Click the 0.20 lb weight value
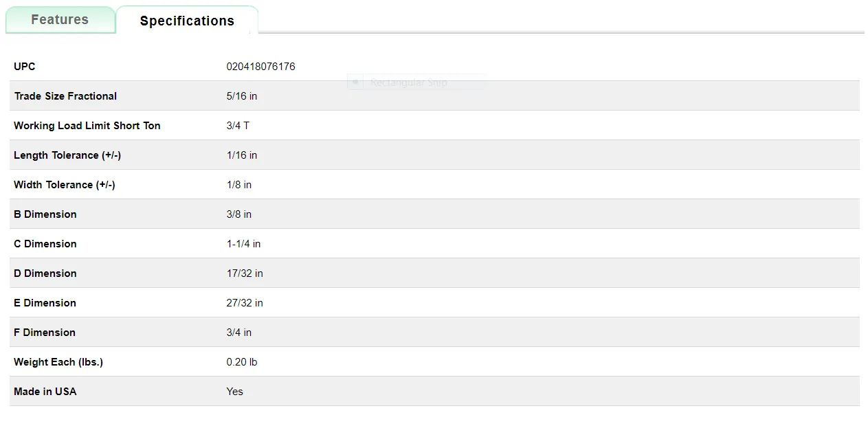 [242, 362]
